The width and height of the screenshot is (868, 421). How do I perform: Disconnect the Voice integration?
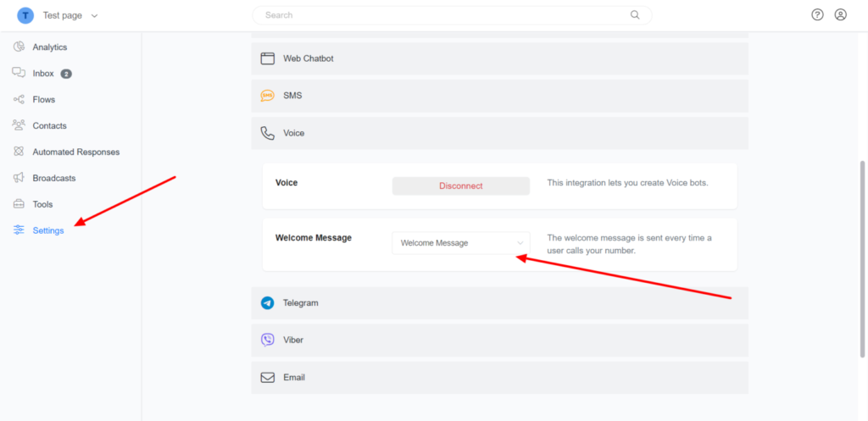tap(460, 186)
